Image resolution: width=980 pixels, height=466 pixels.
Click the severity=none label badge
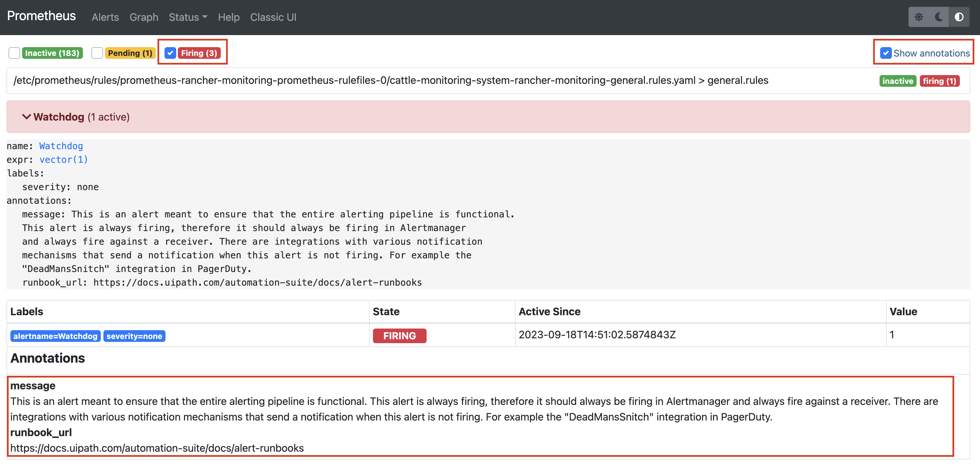[134, 336]
